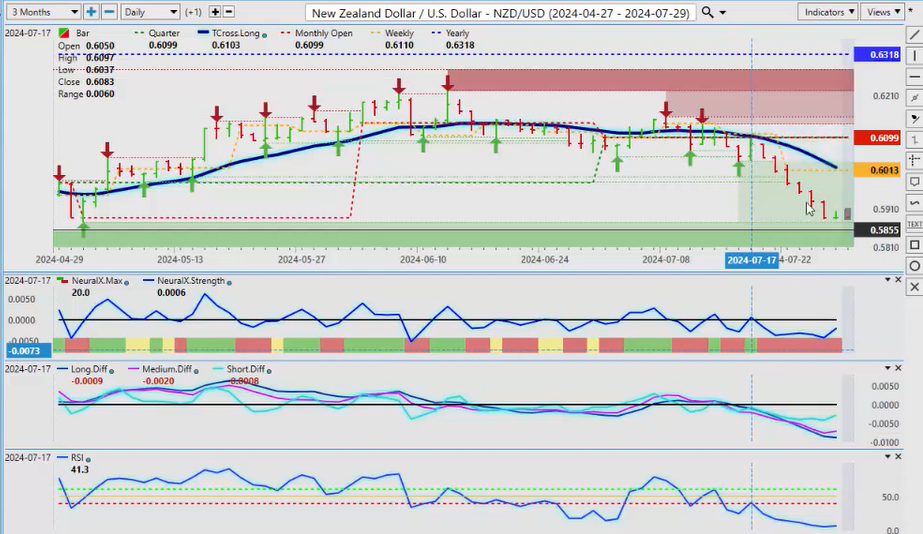923x534 pixels.
Task: Click the TCross.Long legend settings dot
Action: [264, 34]
